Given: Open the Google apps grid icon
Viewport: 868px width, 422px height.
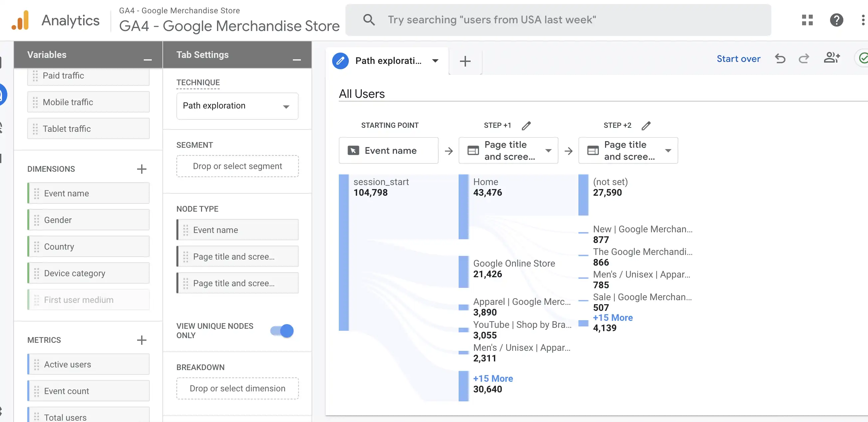Looking at the screenshot, I should [807, 20].
